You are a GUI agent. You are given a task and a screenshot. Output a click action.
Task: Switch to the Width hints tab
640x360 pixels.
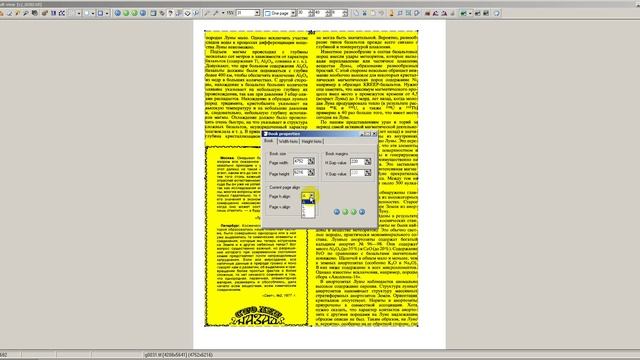[289, 141]
